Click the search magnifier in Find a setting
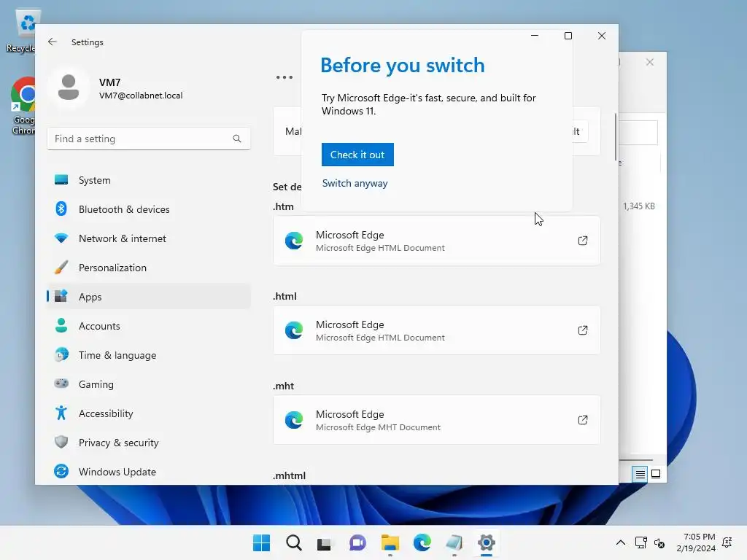747x560 pixels. (x=237, y=139)
